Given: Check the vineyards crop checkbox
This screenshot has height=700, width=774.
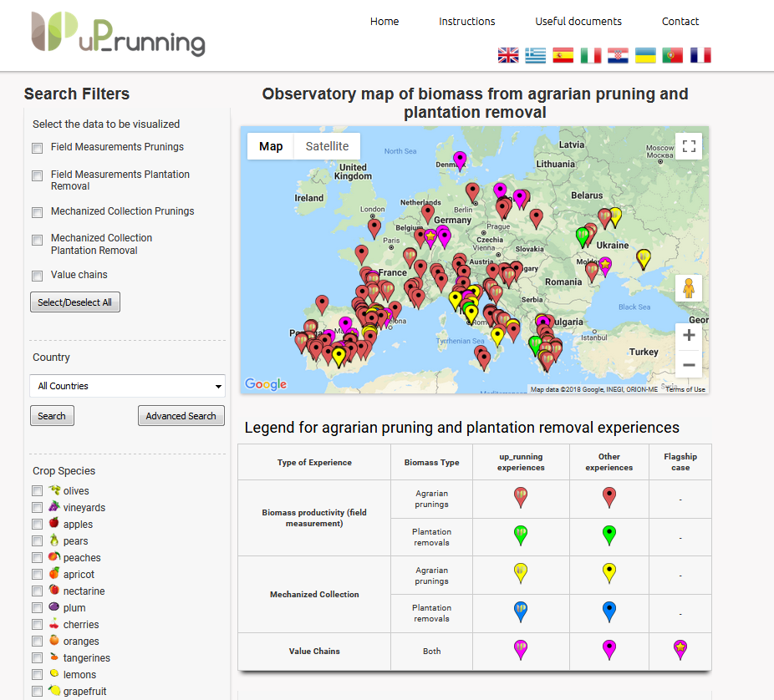Looking at the screenshot, I should pos(37,508).
